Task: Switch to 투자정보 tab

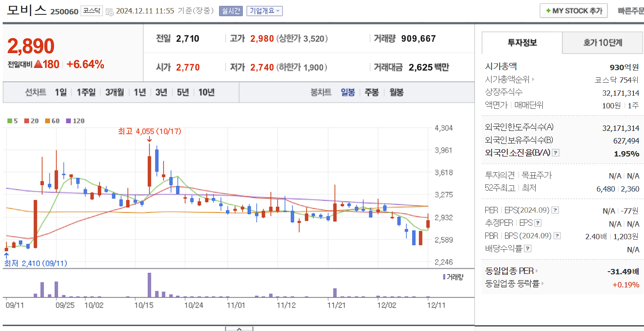Action: (x=522, y=43)
